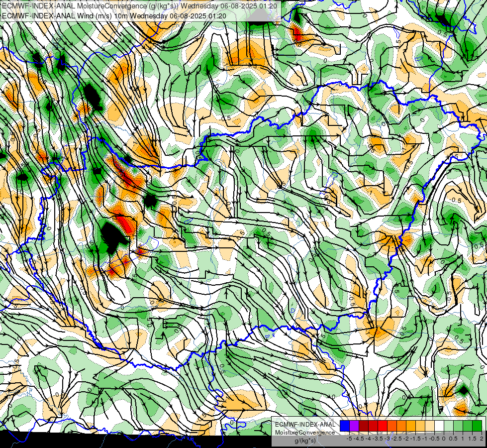Select the pale peach swatch between -1 and -0.5
The height and width of the screenshot is (448, 487).
430,426
